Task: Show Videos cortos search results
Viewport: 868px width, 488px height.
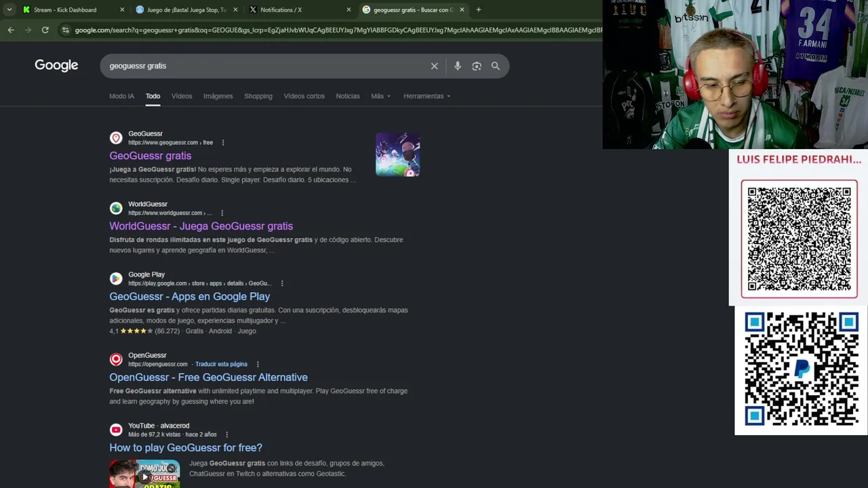Action: (304, 96)
